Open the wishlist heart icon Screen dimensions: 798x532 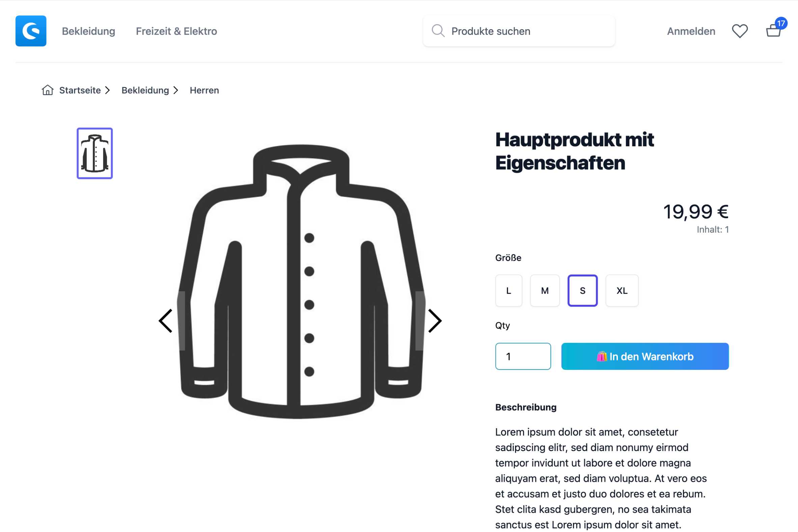pos(739,31)
